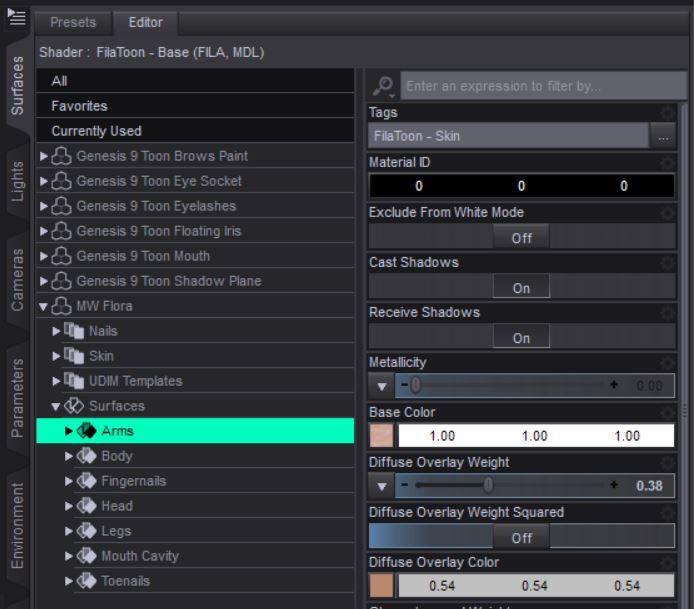Click the Genesis 9 Toon Brows Paint figure icon
694x609 pixels.
pyautogui.click(x=62, y=156)
